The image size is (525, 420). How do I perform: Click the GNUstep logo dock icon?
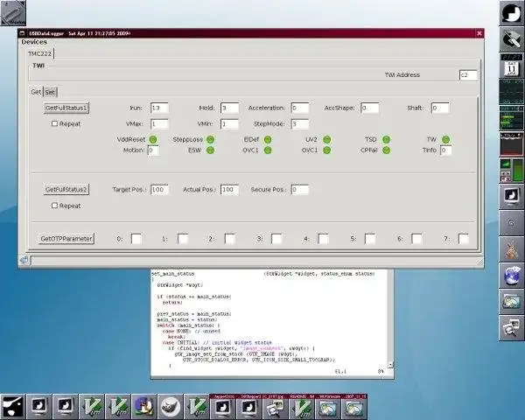pyautogui.click(x=512, y=13)
